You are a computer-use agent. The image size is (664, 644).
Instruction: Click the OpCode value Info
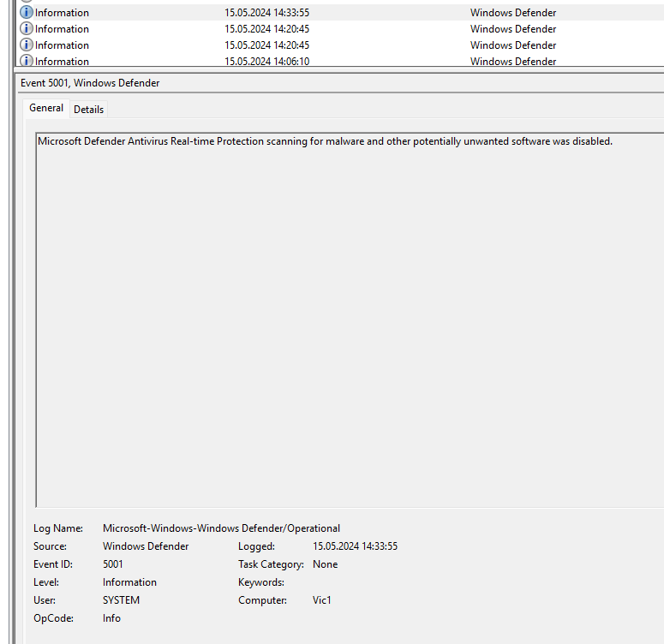[111, 618]
